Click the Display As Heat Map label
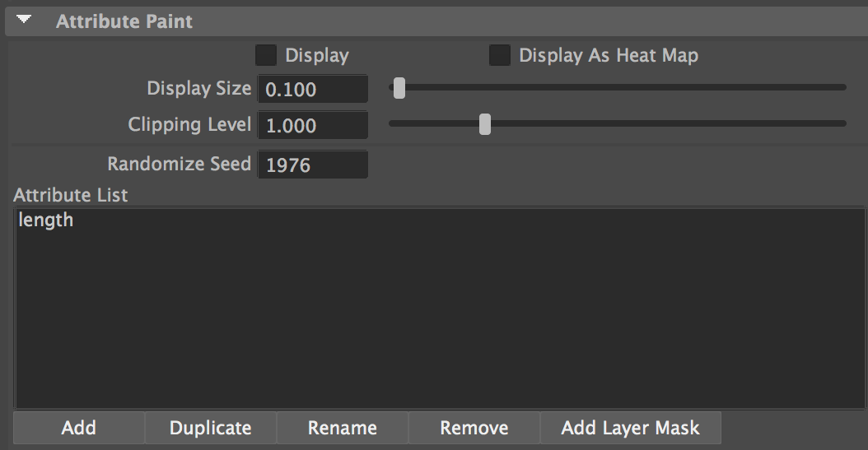This screenshot has height=450, width=868. click(x=609, y=55)
